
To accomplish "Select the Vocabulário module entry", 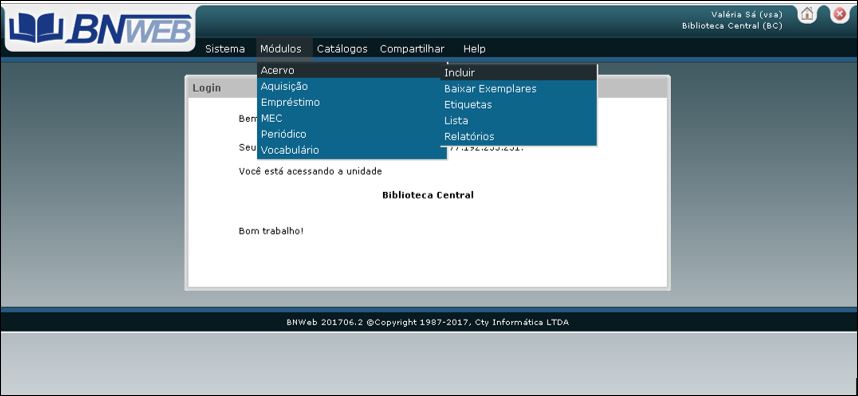I will 351,150.
